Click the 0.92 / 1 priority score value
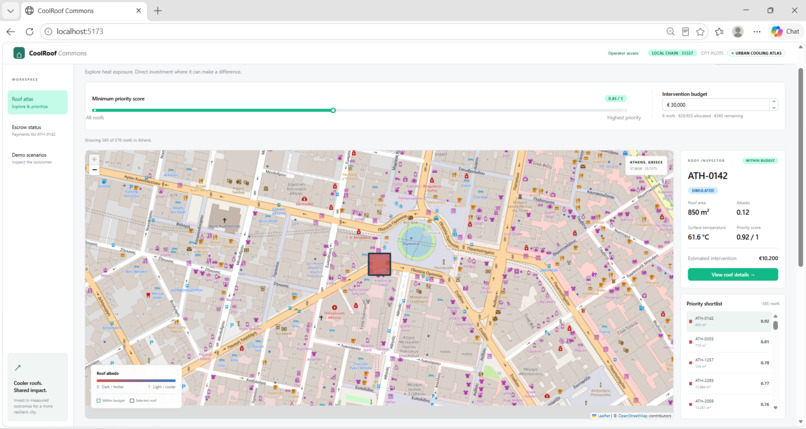The image size is (806, 429). (x=747, y=237)
